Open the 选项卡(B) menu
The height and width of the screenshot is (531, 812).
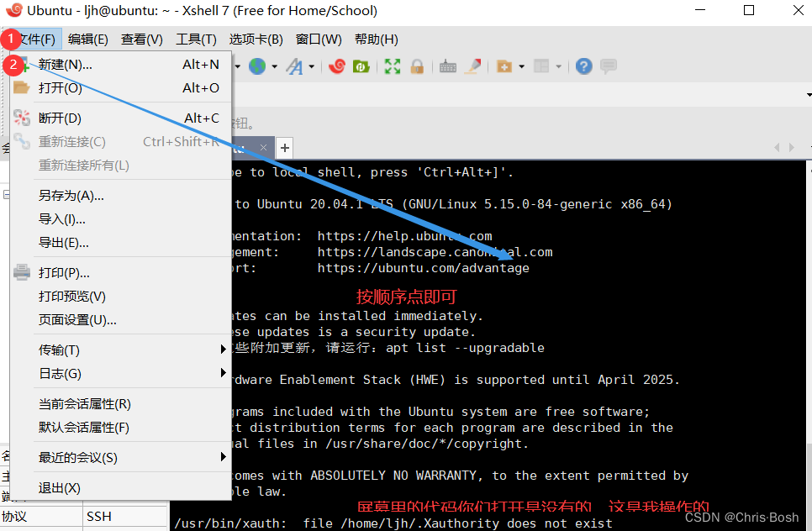coord(256,39)
